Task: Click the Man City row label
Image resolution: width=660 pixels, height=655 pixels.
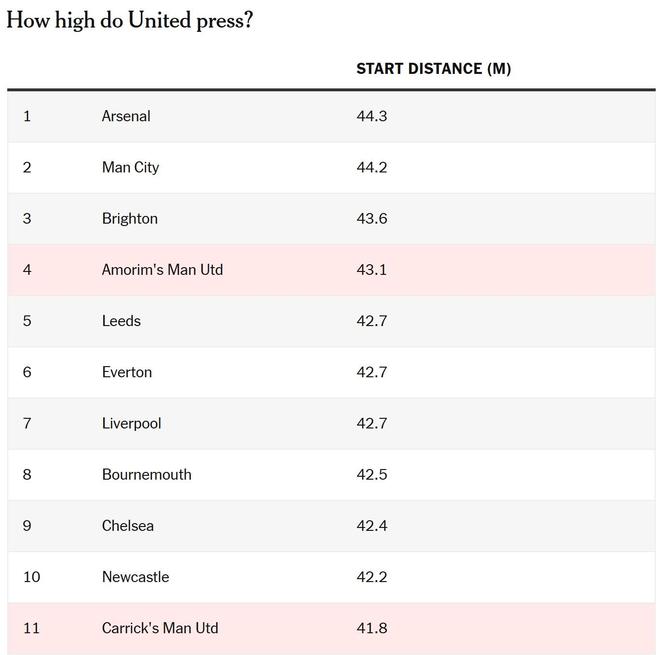Action: click(x=130, y=167)
